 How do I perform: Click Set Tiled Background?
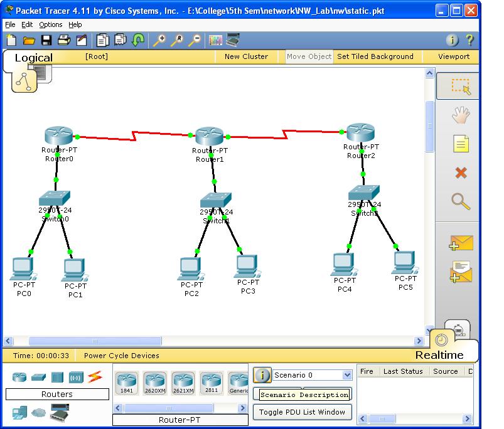pyautogui.click(x=375, y=56)
